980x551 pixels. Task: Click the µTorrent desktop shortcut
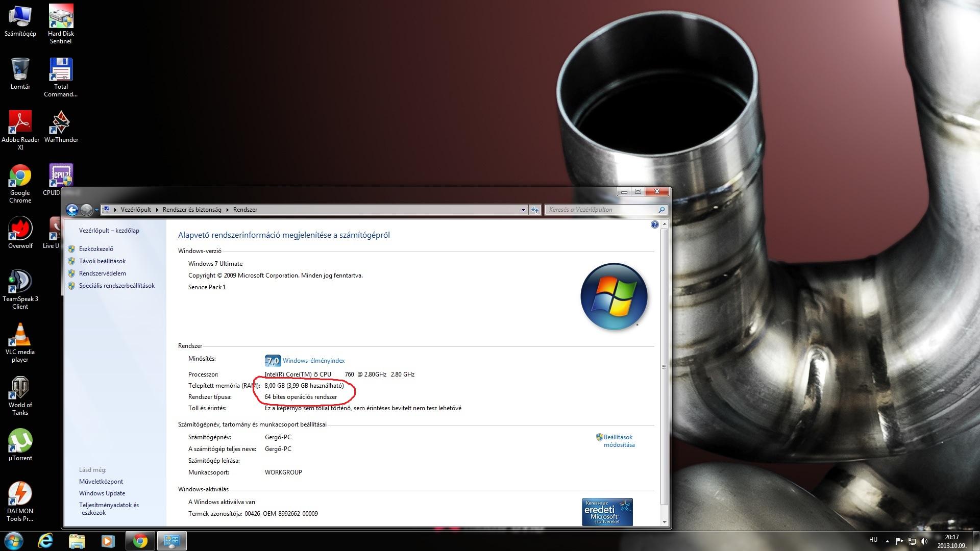(20, 445)
